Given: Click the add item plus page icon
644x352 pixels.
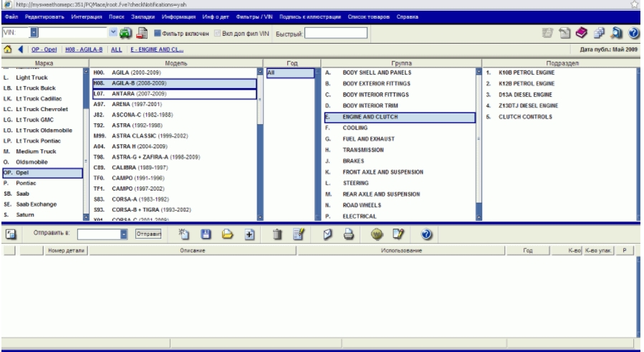Looking at the screenshot, I should click(x=249, y=234).
